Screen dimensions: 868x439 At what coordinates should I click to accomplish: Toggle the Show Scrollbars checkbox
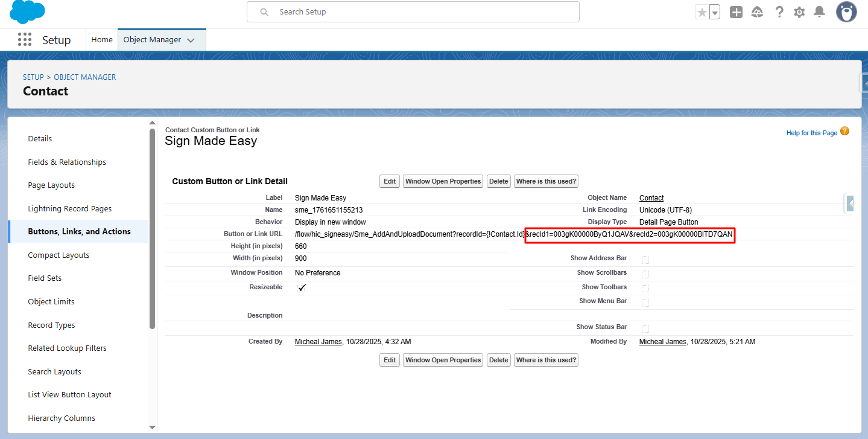tap(645, 274)
